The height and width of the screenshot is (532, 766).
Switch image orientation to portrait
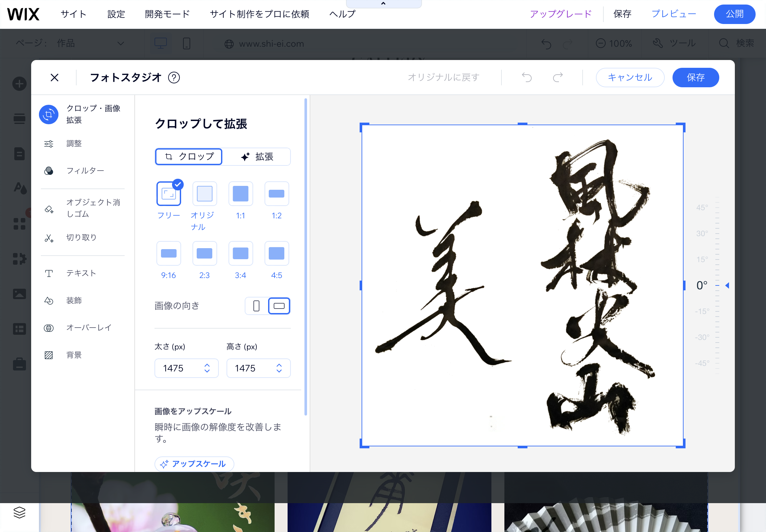[256, 306]
